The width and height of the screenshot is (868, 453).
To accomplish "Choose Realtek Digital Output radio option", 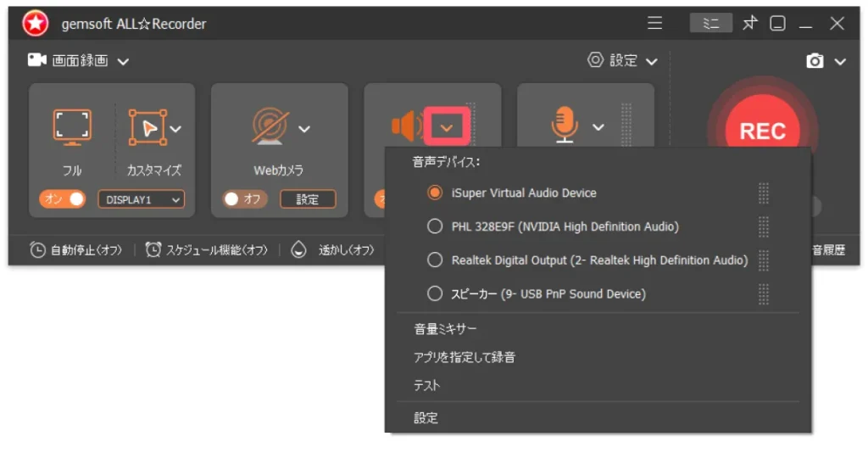I will (x=435, y=260).
